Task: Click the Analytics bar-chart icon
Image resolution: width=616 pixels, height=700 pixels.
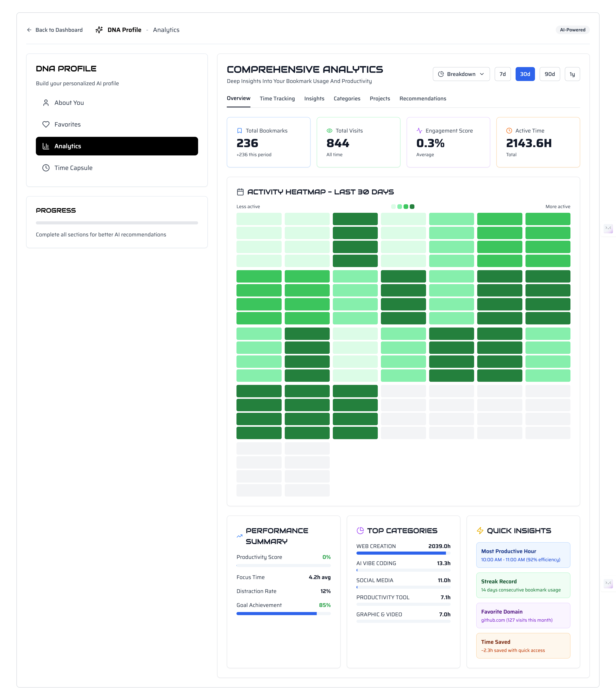Action: 46,146
